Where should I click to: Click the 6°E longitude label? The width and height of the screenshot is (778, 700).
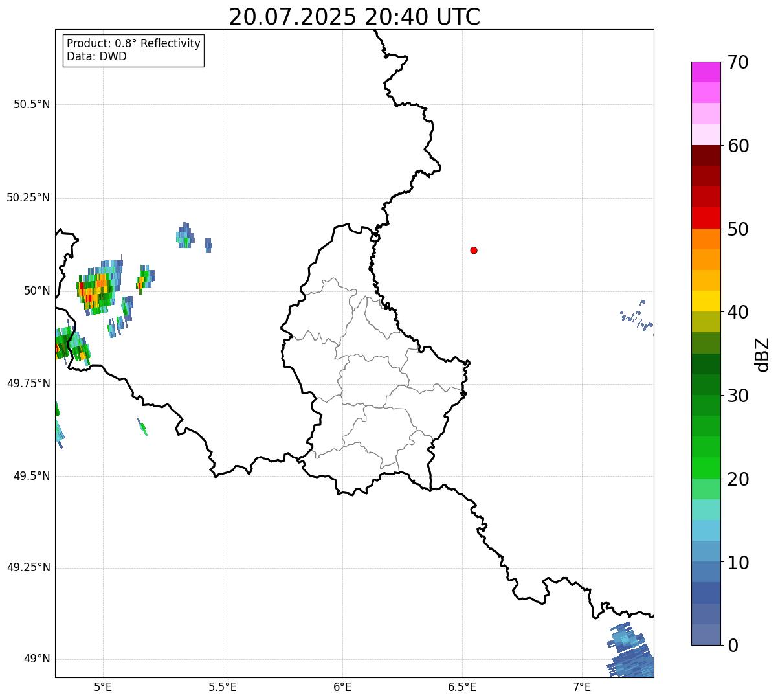(x=342, y=686)
